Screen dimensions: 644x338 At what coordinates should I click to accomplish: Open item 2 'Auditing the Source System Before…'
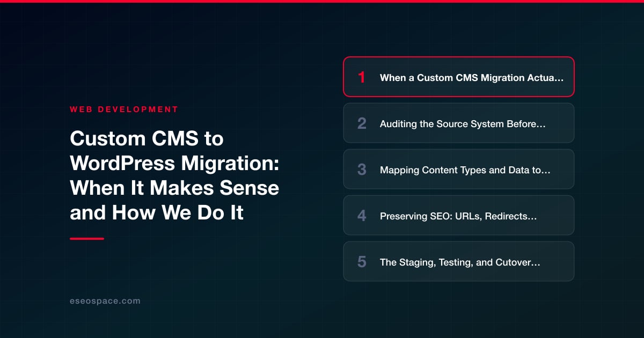(x=459, y=123)
